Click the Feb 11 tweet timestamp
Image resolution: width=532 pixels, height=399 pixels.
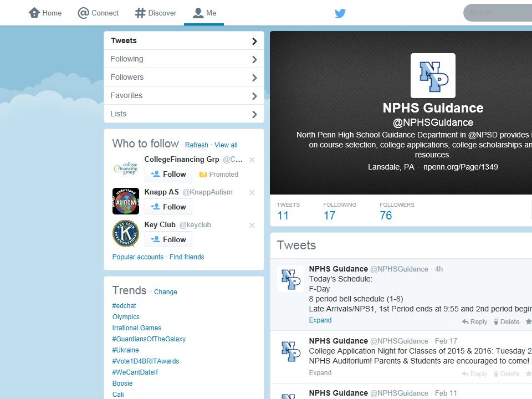pos(446,393)
